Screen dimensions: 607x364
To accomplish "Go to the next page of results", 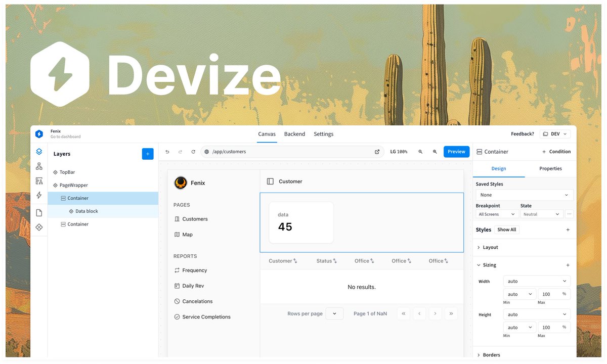I will click(435, 313).
